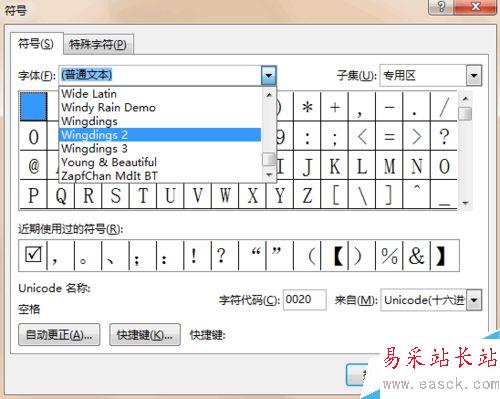Image resolution: width=500 pixels, height=399 pixels.
Task: Click symbol grid scroll-down arrow
Action: (x=465, y=203)
